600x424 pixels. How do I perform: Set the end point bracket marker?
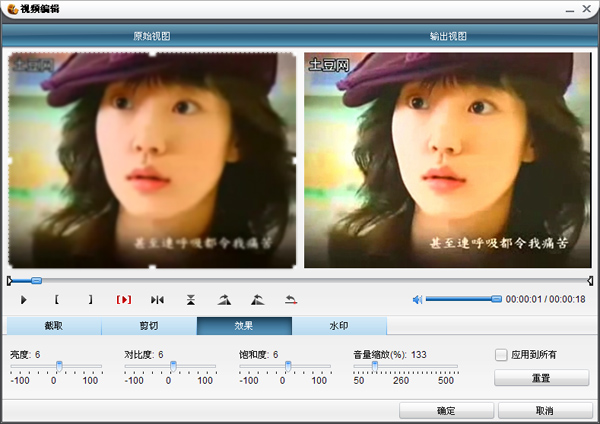click(x=90, y=299)
